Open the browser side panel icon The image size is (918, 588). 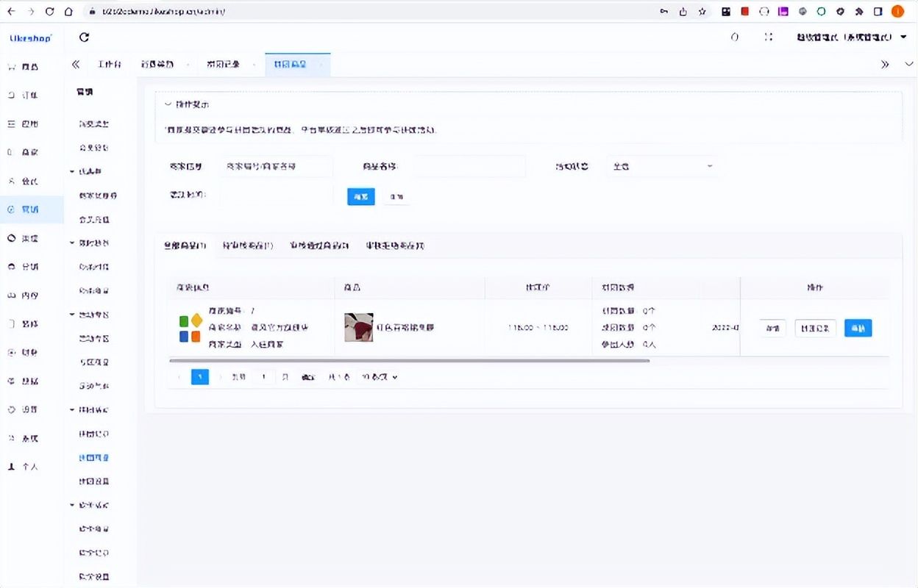pos(878,11)
